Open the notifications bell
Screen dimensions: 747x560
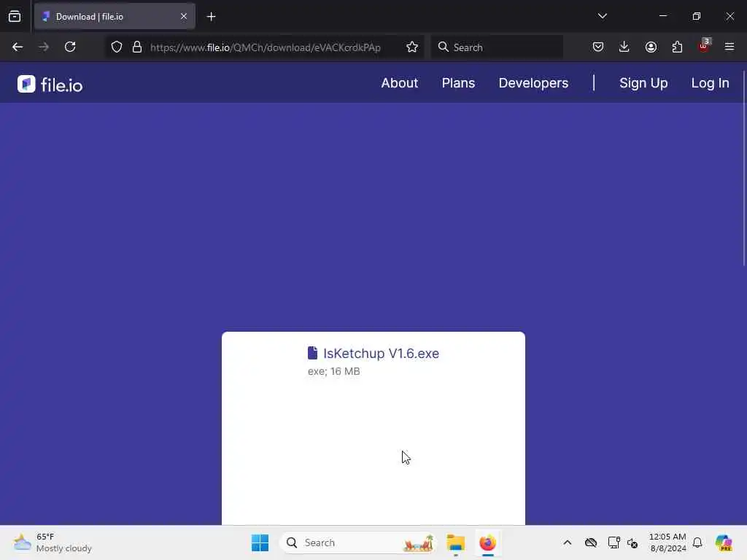click(x=697, y=542)
